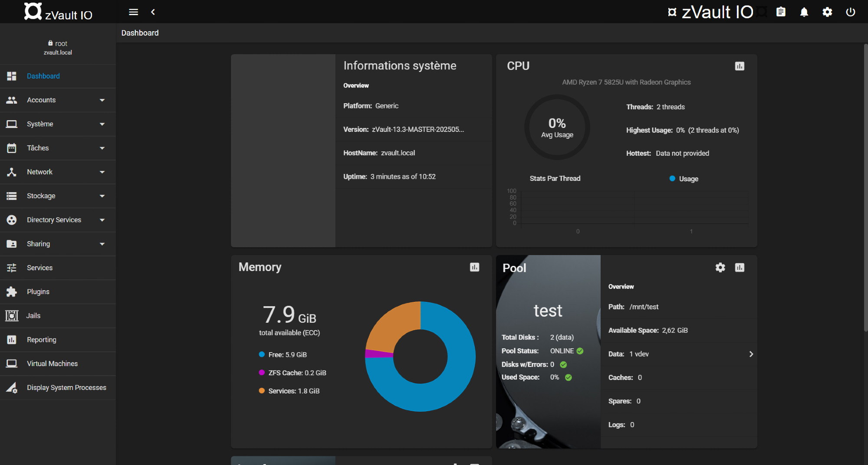Click AMD Ryzen 7 5825U processor name
The image size is (868, 465).
[x=626, y=82]
